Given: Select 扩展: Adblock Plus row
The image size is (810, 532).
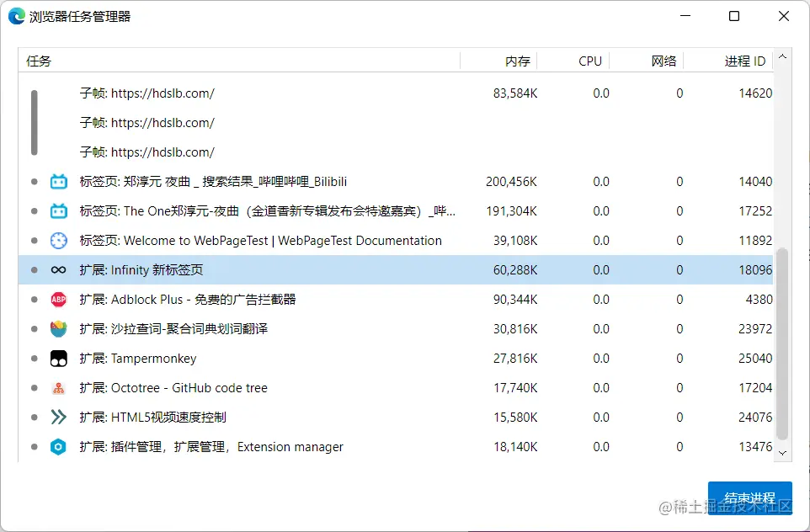Looking at the screenshot, I should click(x=396, y=300).
